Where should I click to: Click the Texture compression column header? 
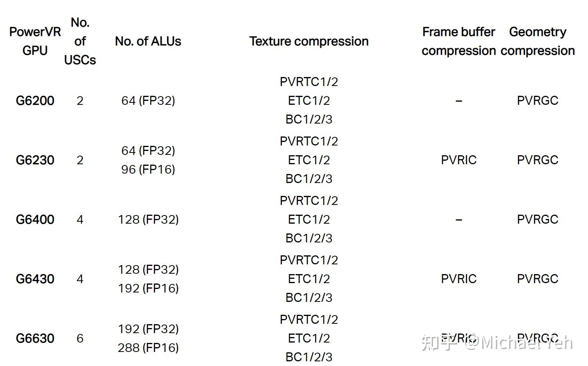pyautogui.click(x=309, y=41)
